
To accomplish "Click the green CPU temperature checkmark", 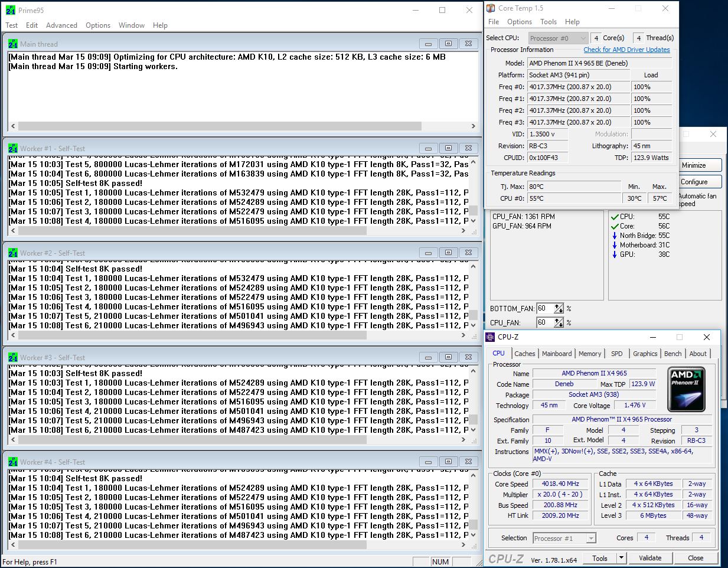I will click(615, 217).
